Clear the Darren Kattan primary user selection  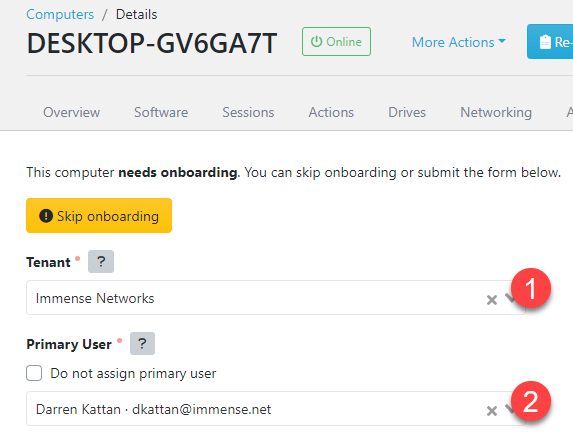point(492,411)
